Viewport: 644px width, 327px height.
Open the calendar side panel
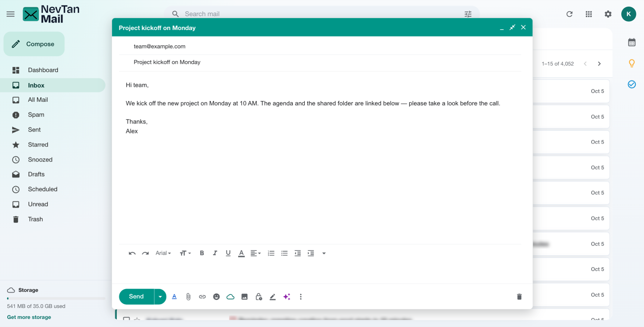click(632, 42)
